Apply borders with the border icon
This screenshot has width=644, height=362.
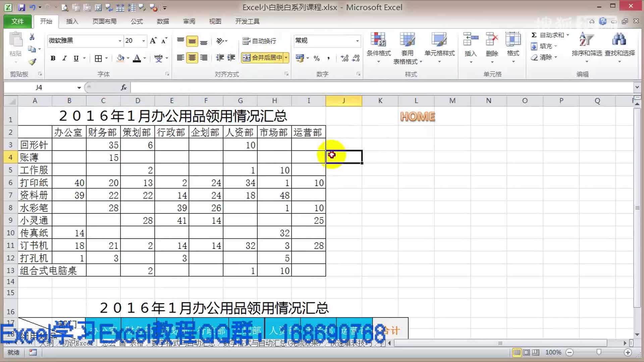coord(98,58)
